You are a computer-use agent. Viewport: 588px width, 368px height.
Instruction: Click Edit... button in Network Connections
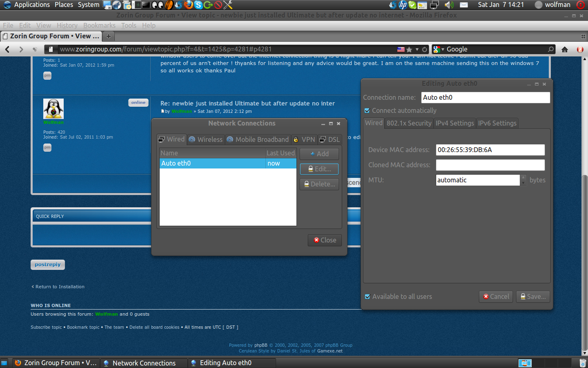319,169
